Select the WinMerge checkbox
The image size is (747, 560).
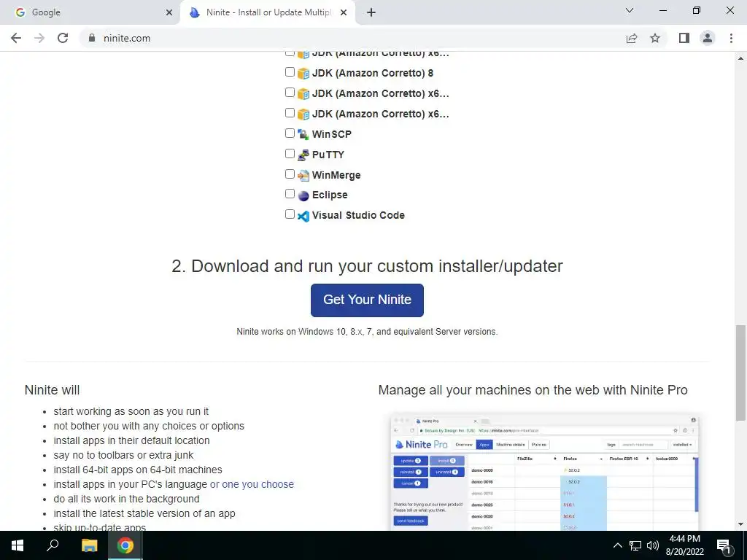click(x=290, y=174)
